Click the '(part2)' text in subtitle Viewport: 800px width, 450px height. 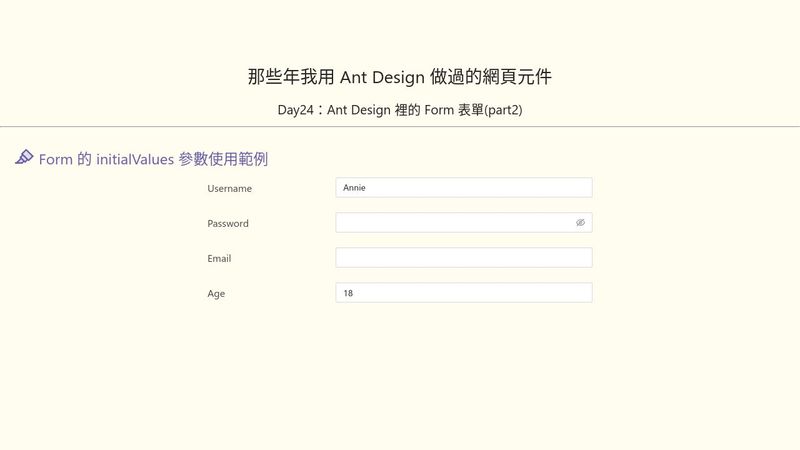pyautogui.click(x=503, y=110)
